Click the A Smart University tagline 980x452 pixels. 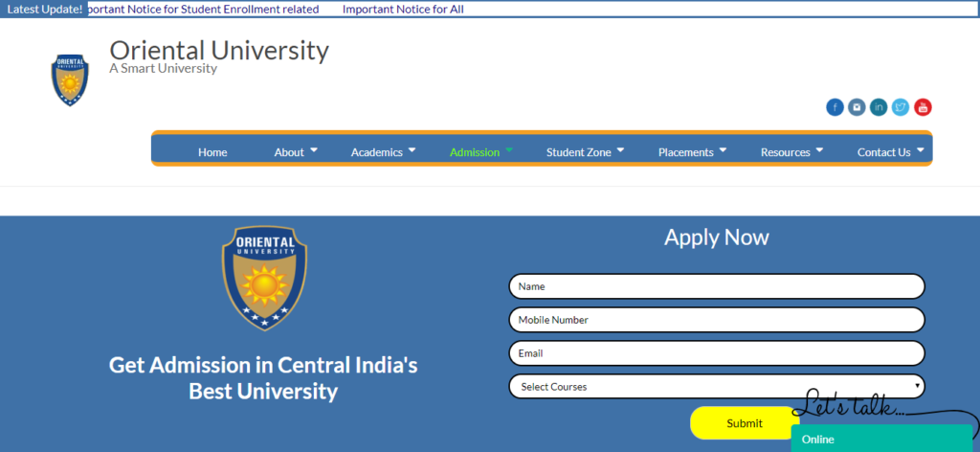point(163,69)
